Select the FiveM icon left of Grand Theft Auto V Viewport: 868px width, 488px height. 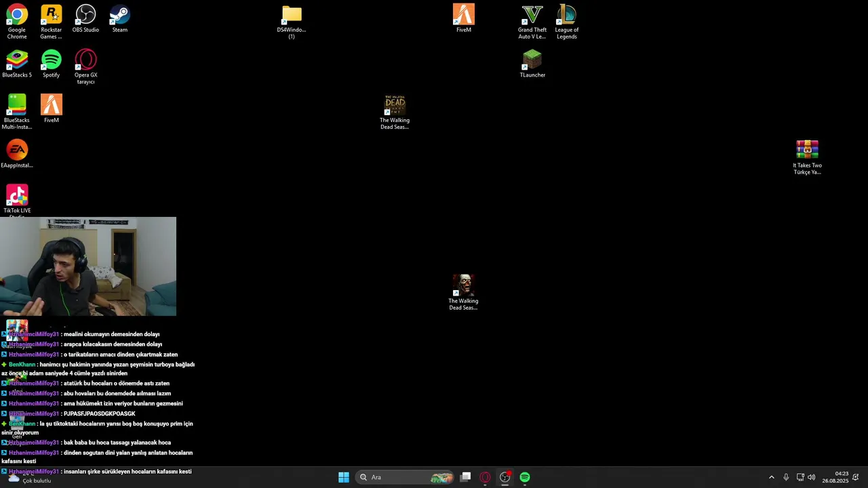coord(464,19)
